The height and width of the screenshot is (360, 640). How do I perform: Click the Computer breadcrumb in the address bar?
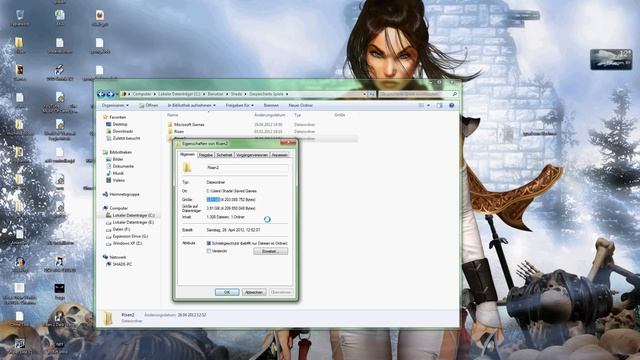pos(142,94)
